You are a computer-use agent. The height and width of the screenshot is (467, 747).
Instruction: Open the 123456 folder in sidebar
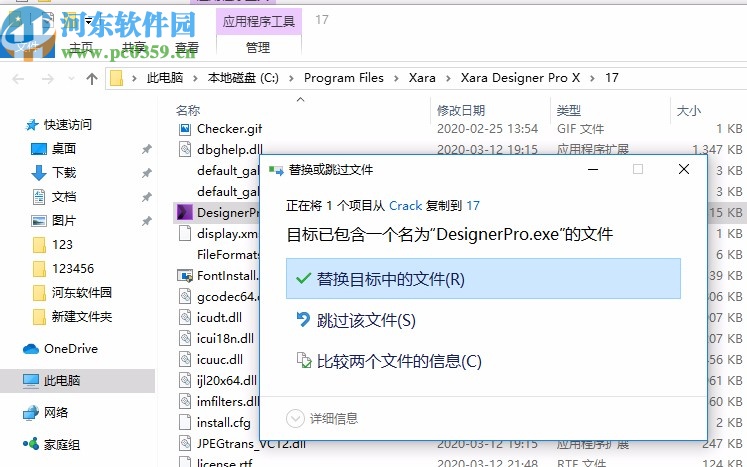tap(73, 269)
